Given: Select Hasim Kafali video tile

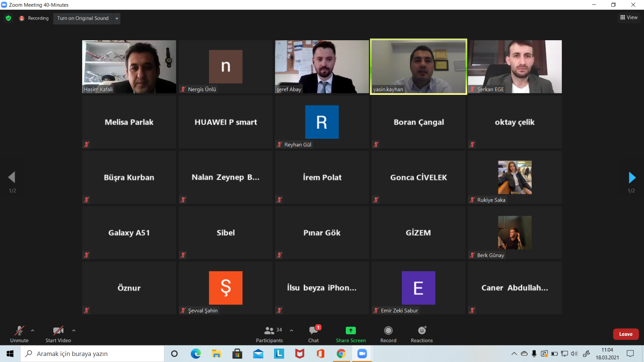Looking at the screenshot, I should 129,67.
